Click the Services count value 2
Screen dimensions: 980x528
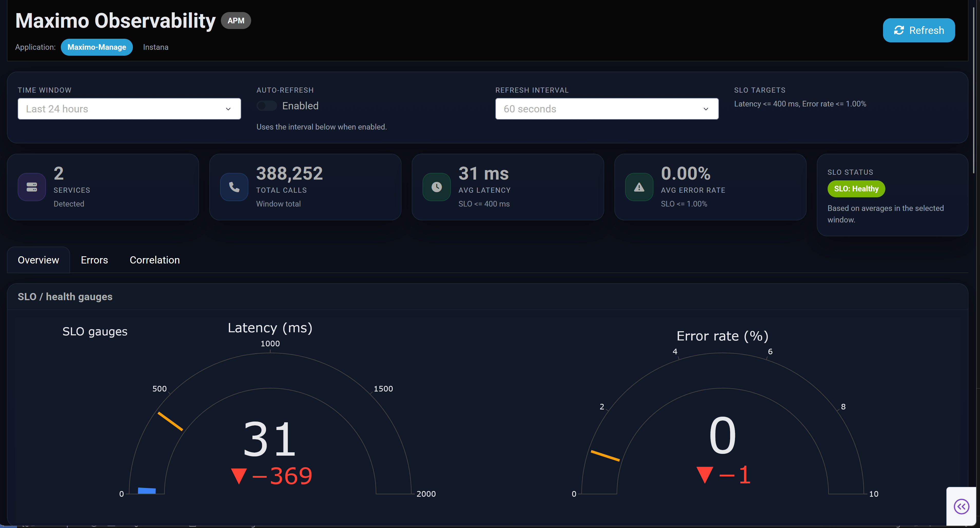pos(58,173)
